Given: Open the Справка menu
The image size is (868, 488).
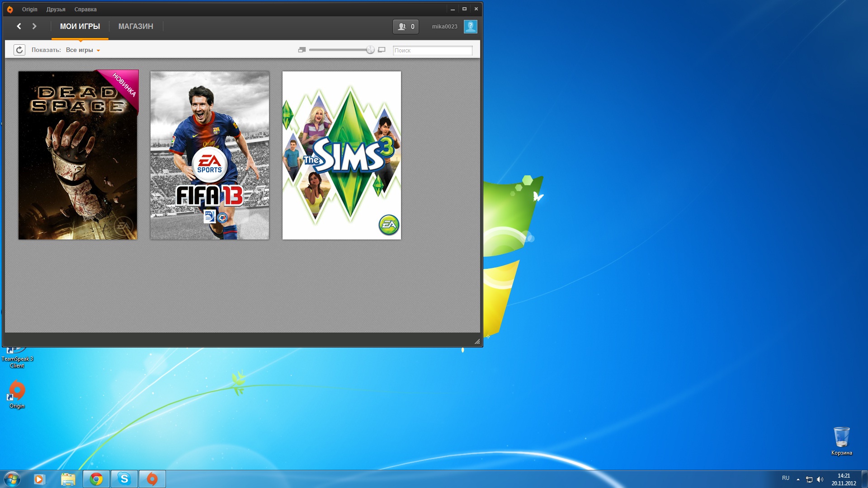Looking at the screenshot, I should click(85, 9).
